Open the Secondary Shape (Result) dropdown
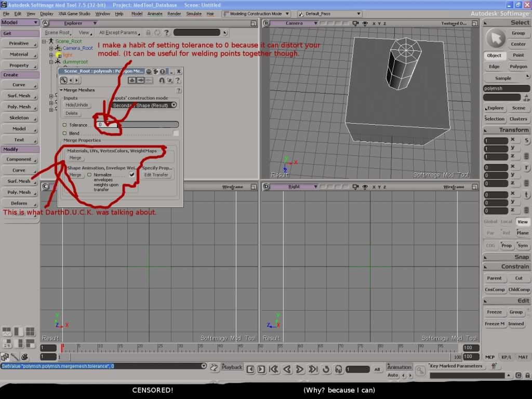532x399 pixels. 144,105
